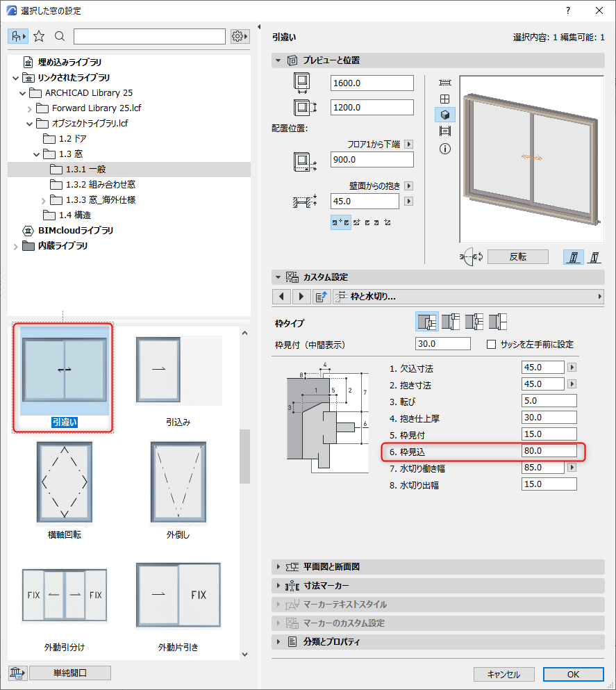Collapse the ARCHICAD Library 25 folder

[23, 93]
